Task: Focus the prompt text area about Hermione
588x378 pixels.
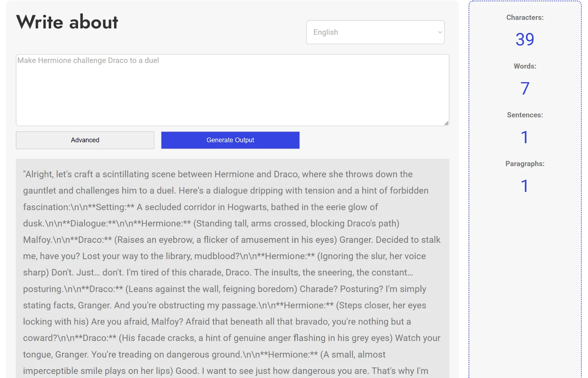Action: point(232,90)
